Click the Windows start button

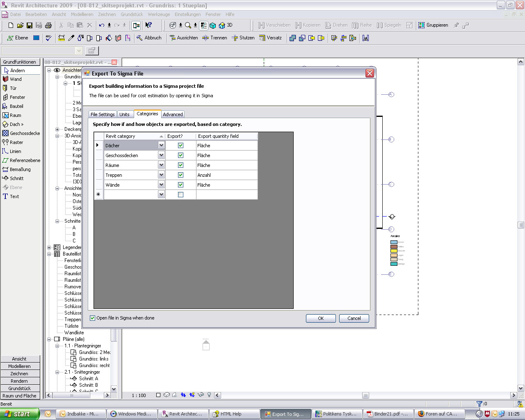point(20,414)
